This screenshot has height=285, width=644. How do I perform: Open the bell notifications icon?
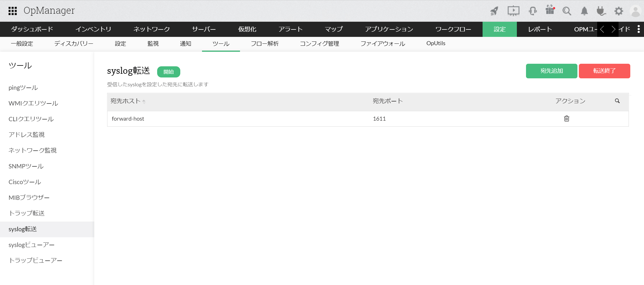[x=584, y=11]
